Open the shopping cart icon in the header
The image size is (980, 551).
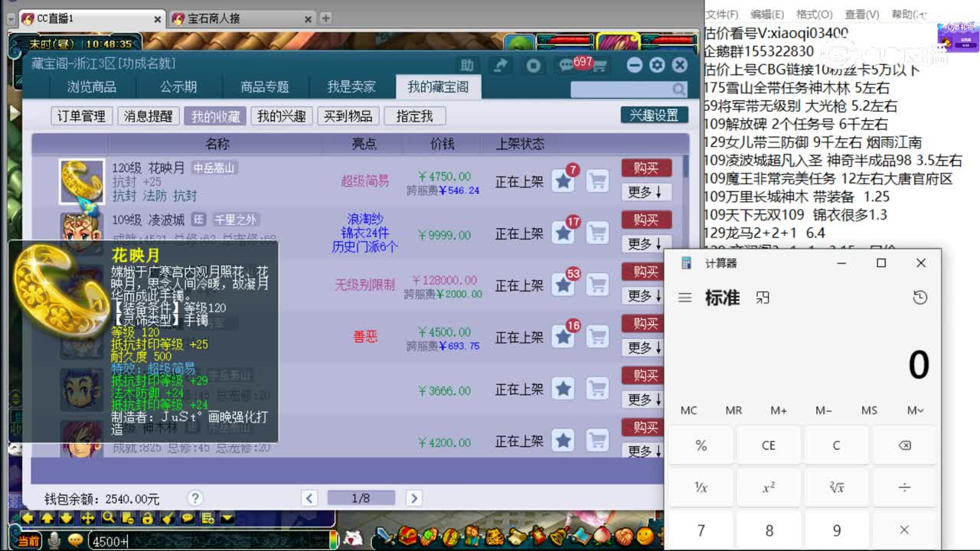pos(599,65)
